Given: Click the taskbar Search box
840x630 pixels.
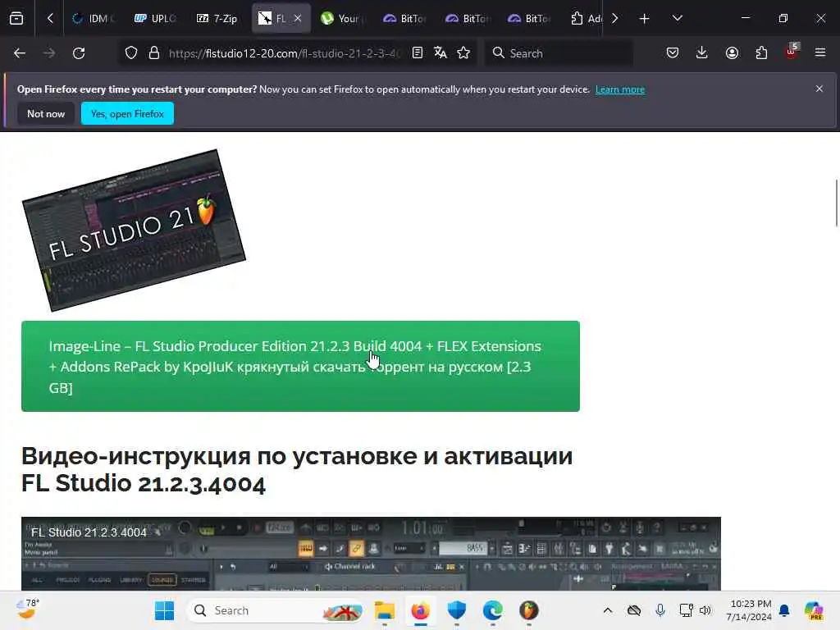Looking at the screenshot, I should pyautogui.click(x=276, y=610).
